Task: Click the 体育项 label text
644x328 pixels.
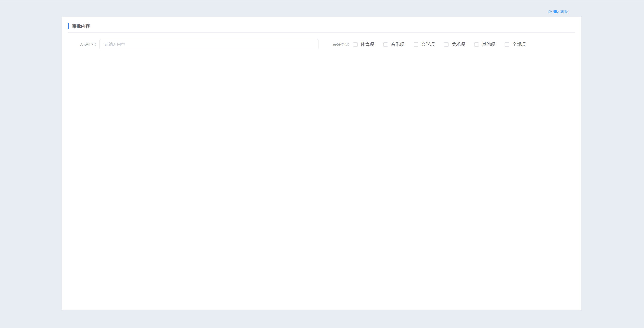Action: click(x=367, y=44)
